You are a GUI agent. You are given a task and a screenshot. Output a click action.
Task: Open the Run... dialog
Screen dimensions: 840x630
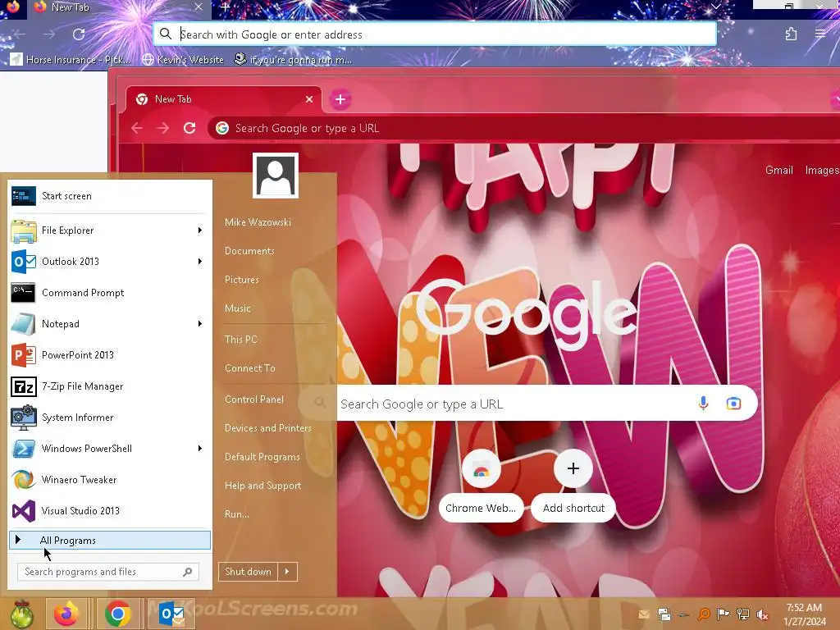coord(237,514)
